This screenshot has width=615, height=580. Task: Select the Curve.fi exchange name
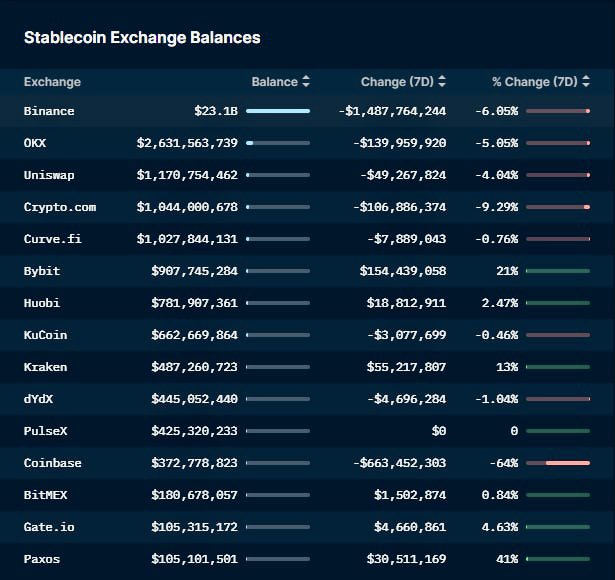pyautogui.click(x=53, y=239)
